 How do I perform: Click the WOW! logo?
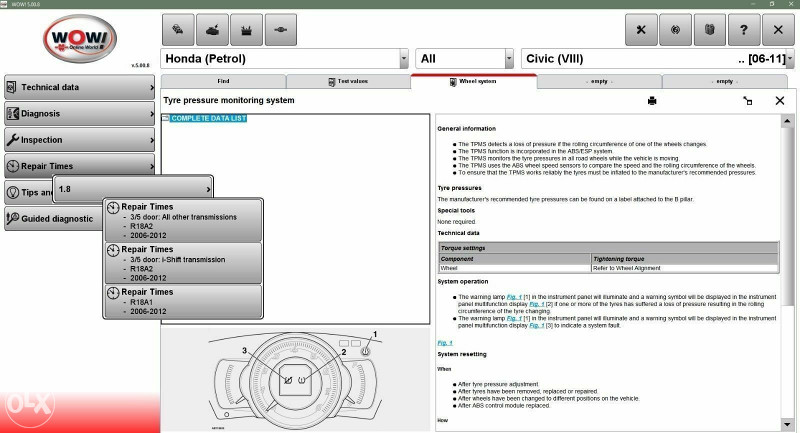(x=80, y=39)
